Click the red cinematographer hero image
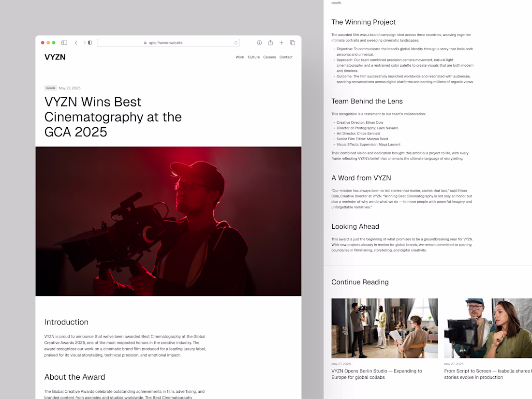 tap(168, 221)
